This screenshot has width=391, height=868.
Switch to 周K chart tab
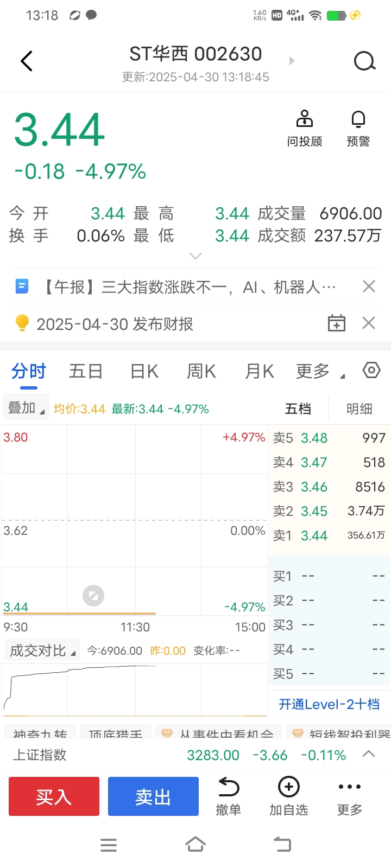click(201, 372)
